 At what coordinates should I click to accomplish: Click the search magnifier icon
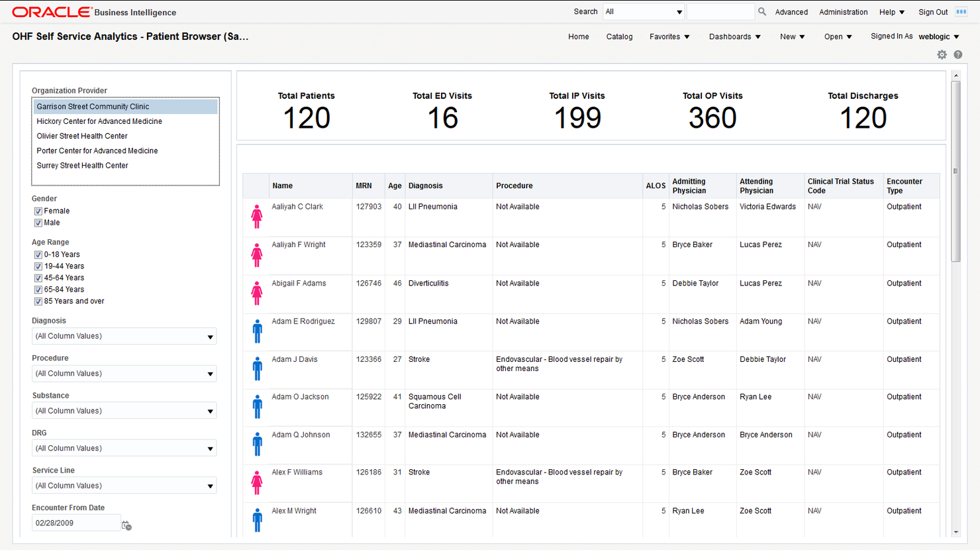pos(762,11)
